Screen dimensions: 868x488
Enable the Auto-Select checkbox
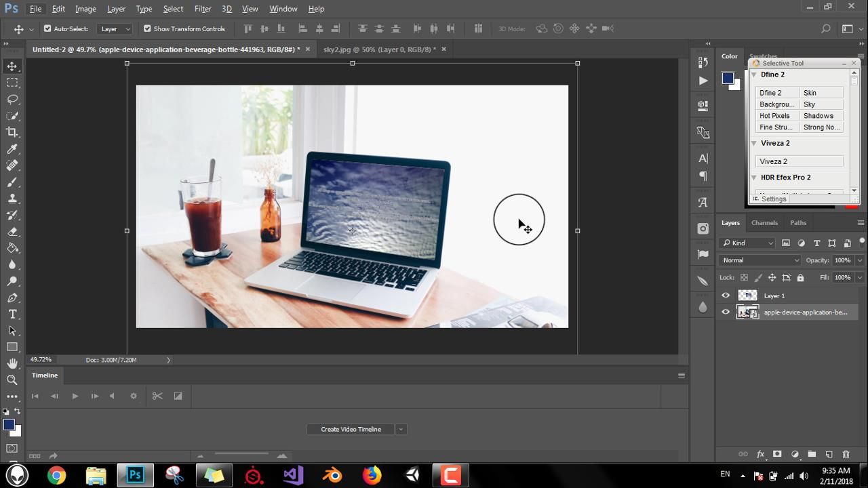[x=48, y=28]
